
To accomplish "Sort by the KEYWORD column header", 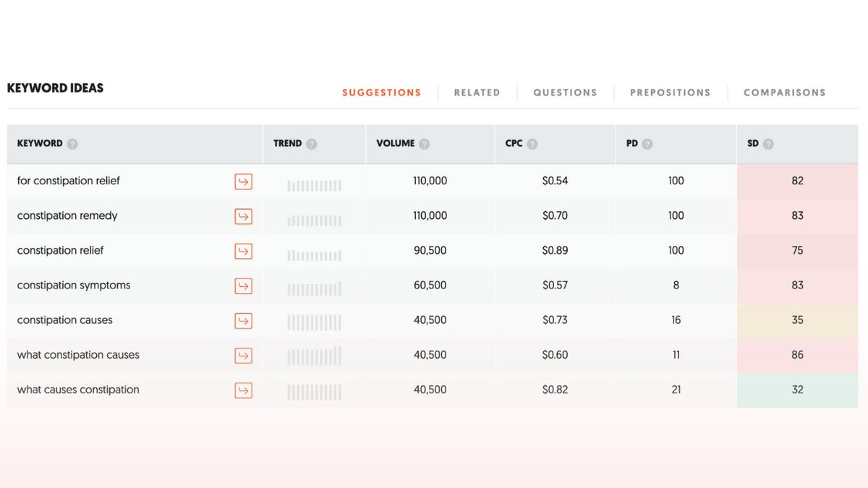I will click(40, 143).
